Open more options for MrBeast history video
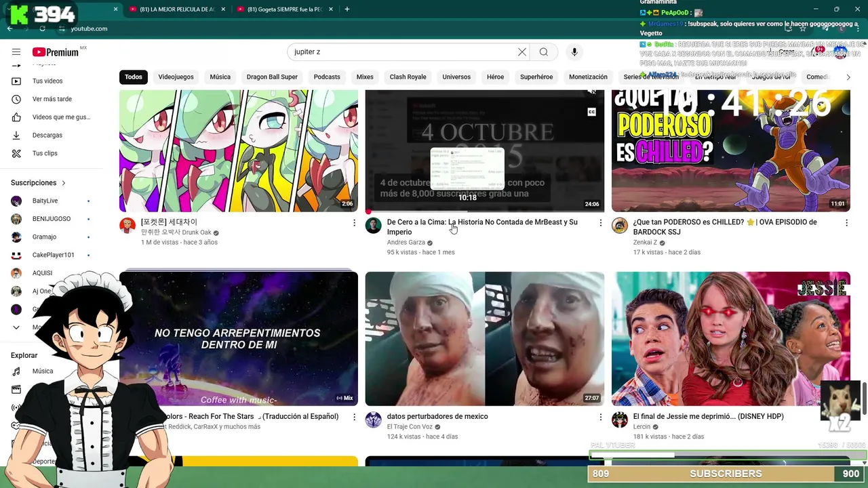 click(600, 222)
